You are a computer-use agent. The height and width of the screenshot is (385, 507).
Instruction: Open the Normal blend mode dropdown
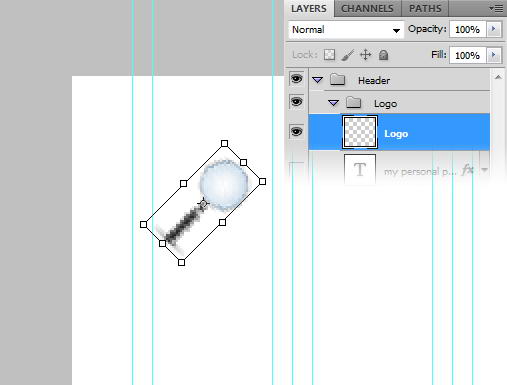pyautogui.click(x=346, y=30)
